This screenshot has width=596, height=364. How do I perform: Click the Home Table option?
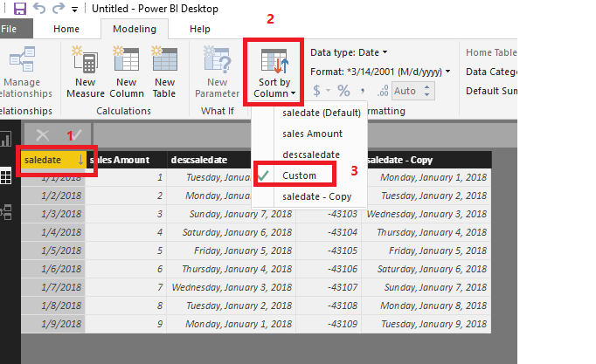[491, 52]
